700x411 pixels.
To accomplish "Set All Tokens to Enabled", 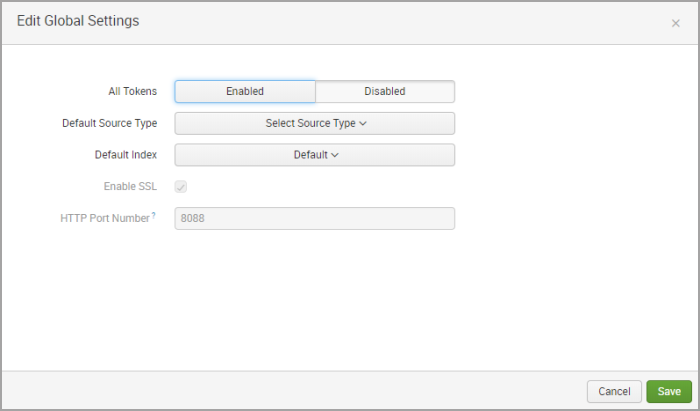I will tap(245, 91).
